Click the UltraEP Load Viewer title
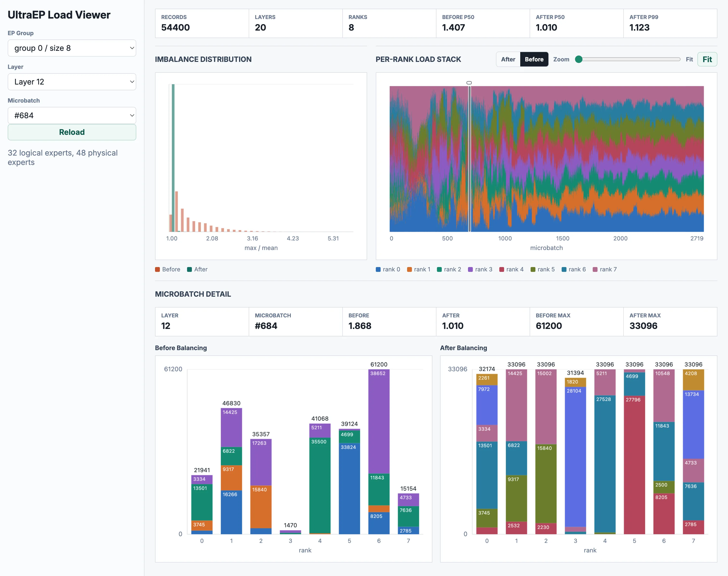 (x=59, y=15)
